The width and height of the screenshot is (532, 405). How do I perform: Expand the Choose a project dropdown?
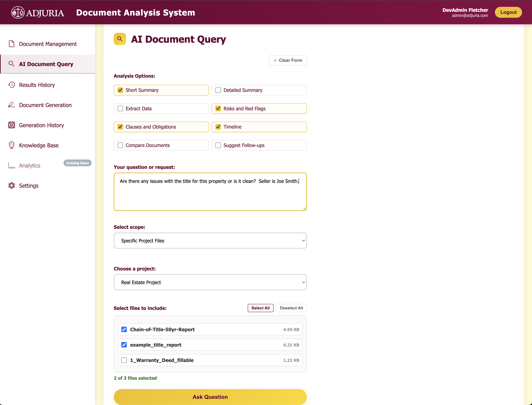pos(210,282)
